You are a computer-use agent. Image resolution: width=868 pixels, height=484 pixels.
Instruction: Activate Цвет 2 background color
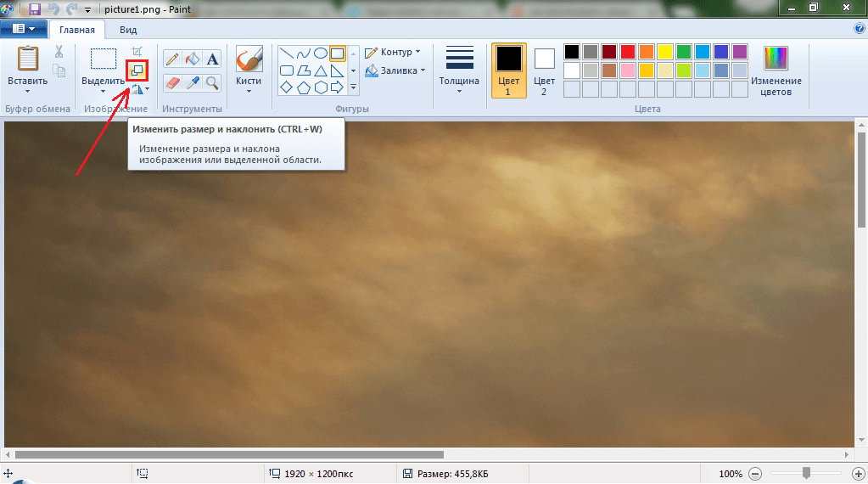pyautogui.click(x=544, y=70)
